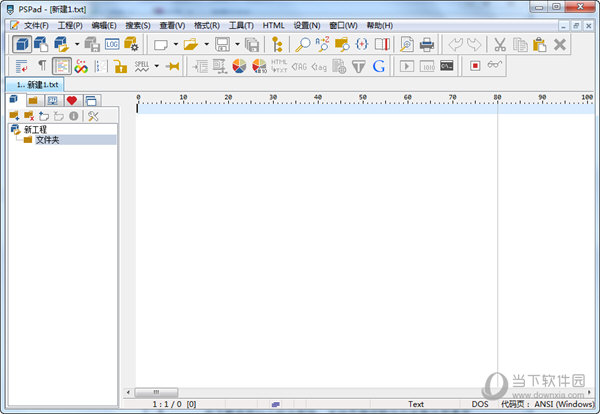Screen dimensions: 600x414
Task: Open project settings cube-with-gear icon
Action: tap(131, 44)
